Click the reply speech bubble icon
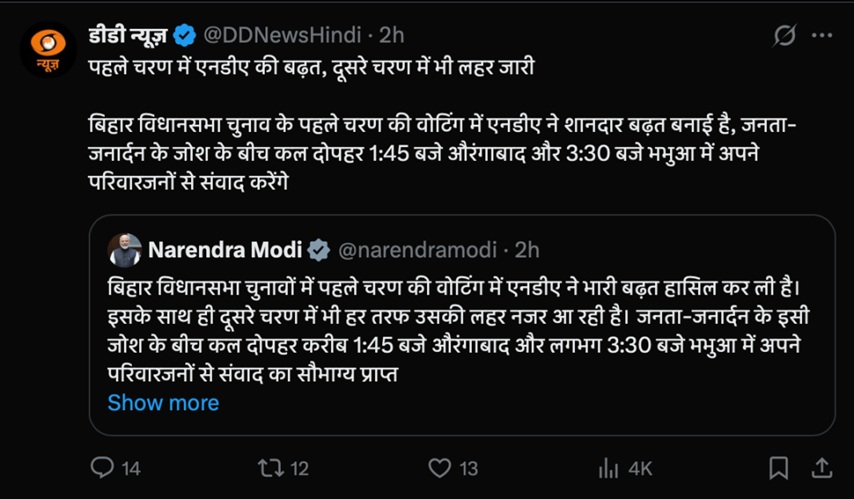The image size is (854, 499). tap(102, 468)
